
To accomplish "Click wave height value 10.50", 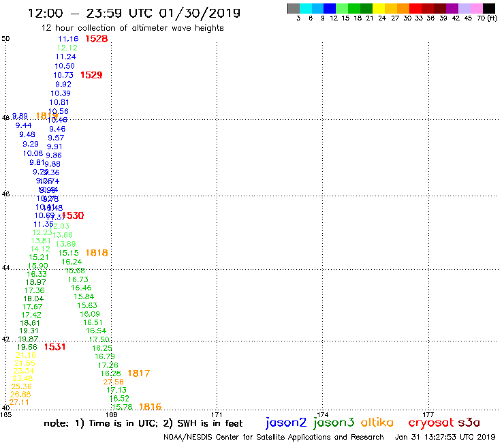I will (x=65, y=66).
